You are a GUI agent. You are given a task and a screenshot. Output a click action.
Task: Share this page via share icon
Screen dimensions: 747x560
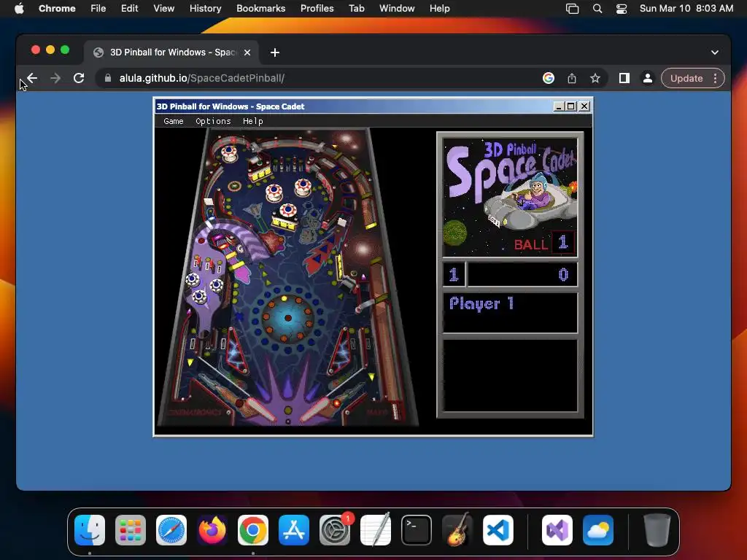tap(572, 78)
